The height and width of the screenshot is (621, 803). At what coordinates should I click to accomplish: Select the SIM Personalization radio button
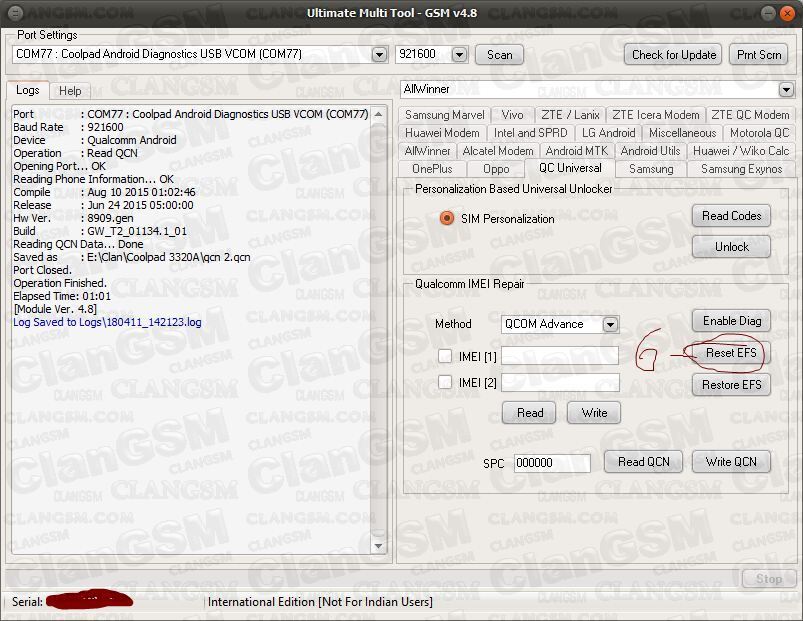(x=447, y=218)
